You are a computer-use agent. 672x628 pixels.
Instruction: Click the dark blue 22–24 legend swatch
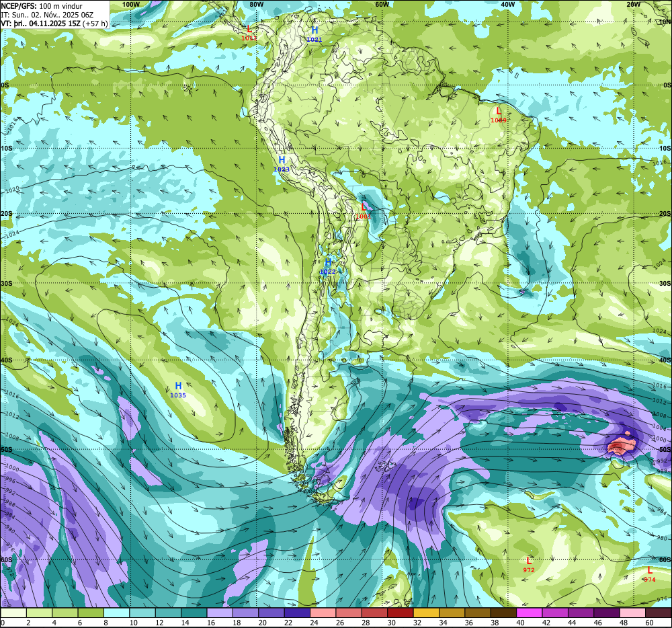point(297,613)
